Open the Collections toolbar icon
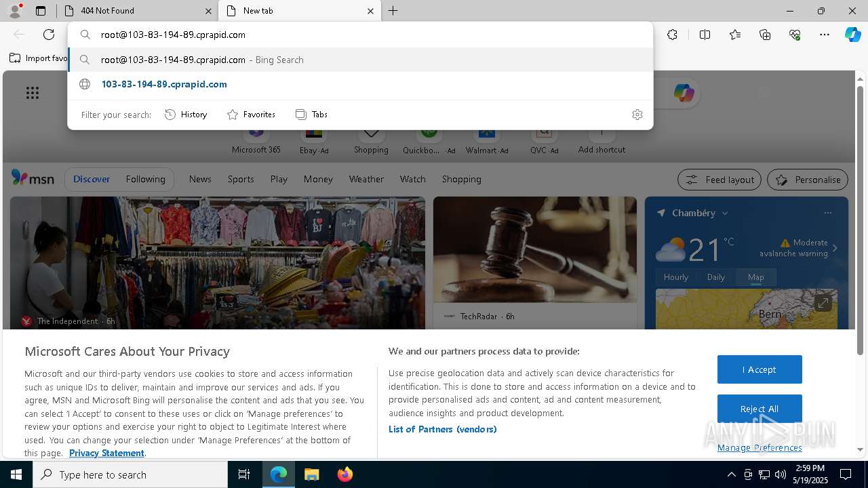 click(765, 35)
